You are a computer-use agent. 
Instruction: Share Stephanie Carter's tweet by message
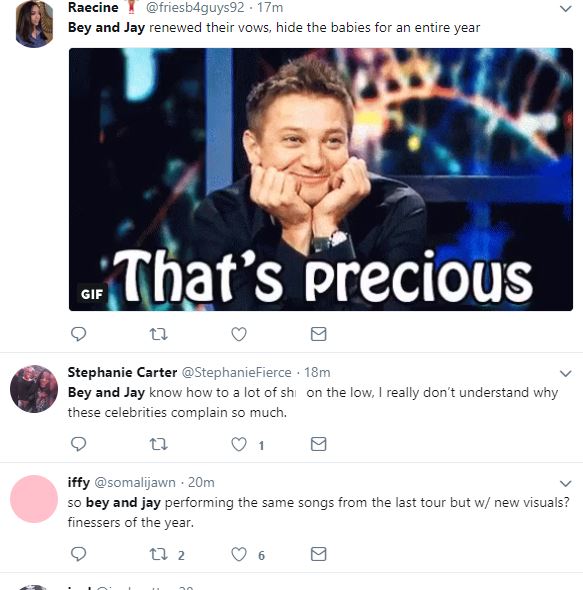point(318,444)
